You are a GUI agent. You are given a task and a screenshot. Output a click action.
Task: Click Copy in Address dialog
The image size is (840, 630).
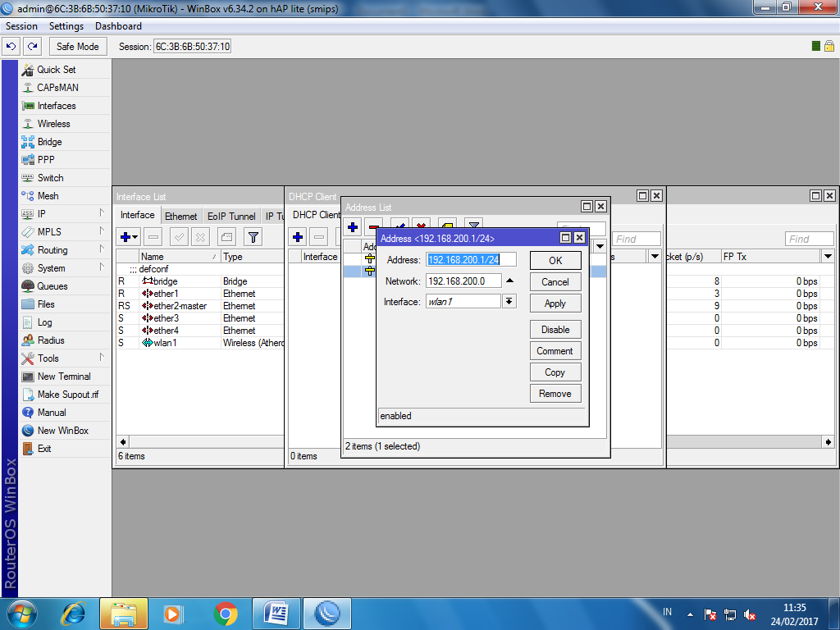[555, 372]
